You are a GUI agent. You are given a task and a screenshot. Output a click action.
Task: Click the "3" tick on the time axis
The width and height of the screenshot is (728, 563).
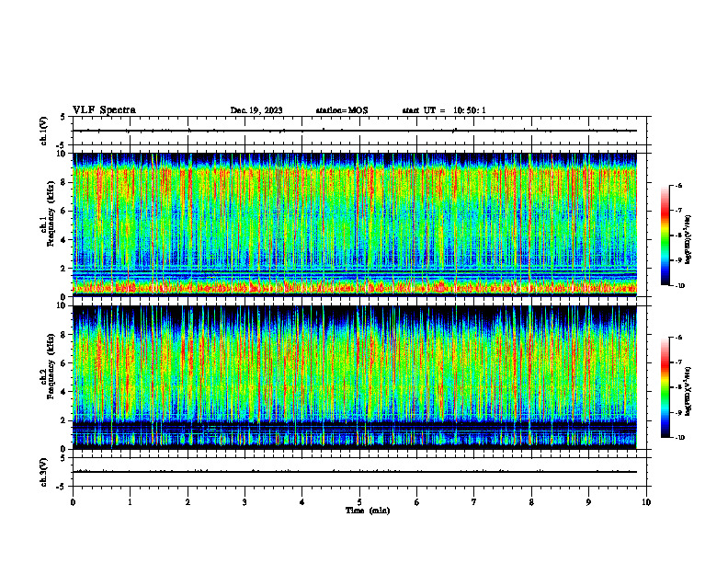tap(245, 502)
